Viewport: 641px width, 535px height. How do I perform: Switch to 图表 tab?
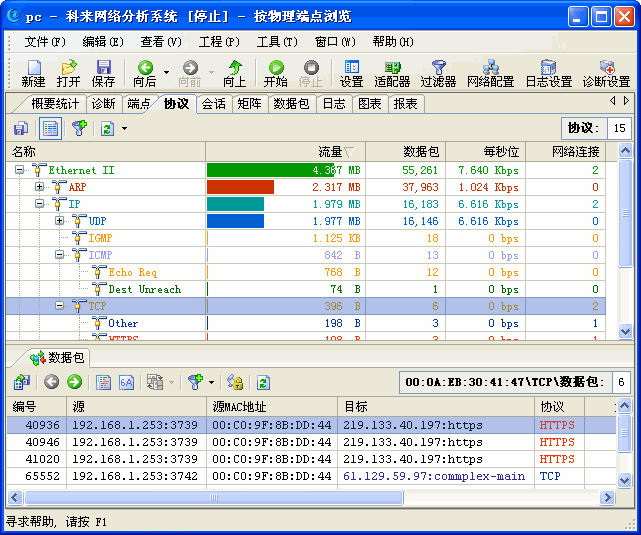tap(370, 104)
